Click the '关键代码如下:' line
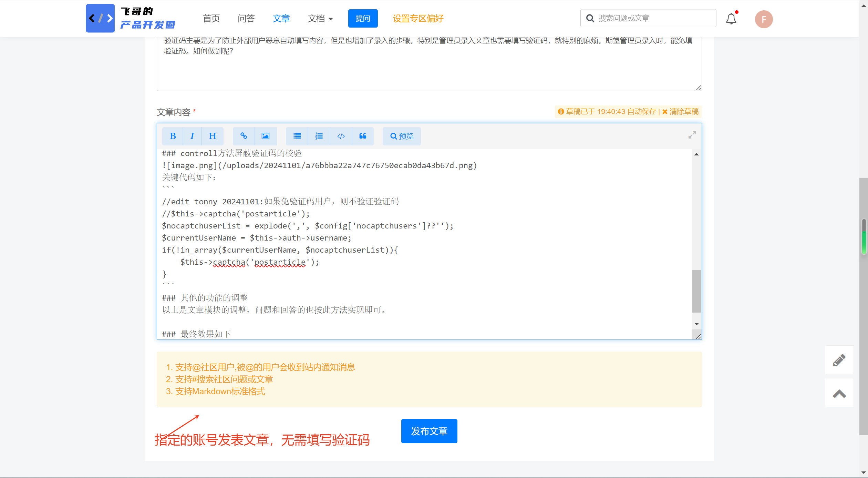 tap(189, 177)
